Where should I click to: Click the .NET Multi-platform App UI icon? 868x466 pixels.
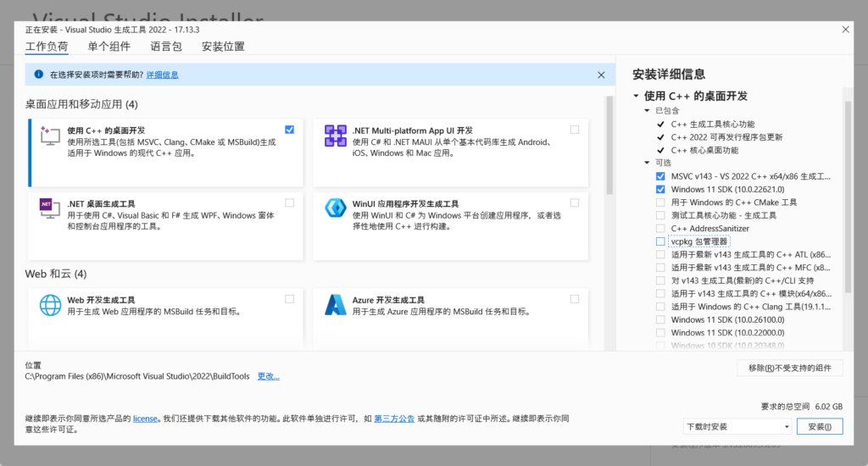[336, 136]
